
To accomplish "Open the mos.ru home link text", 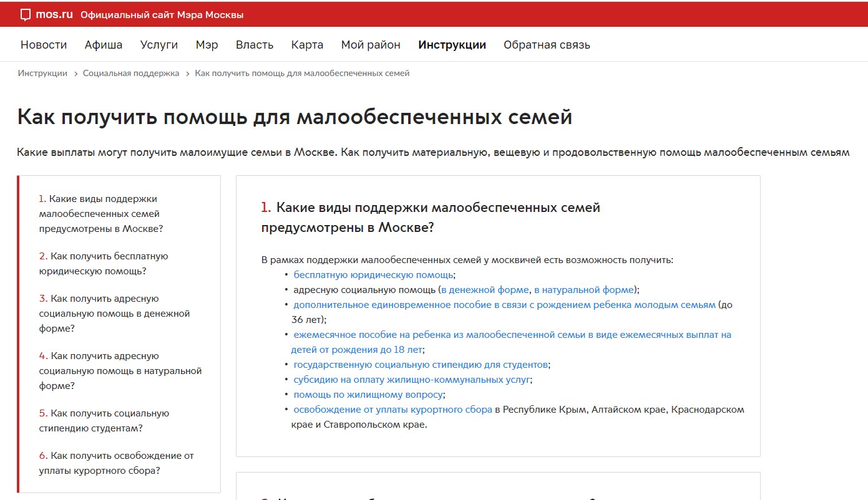I will (54, 14).
